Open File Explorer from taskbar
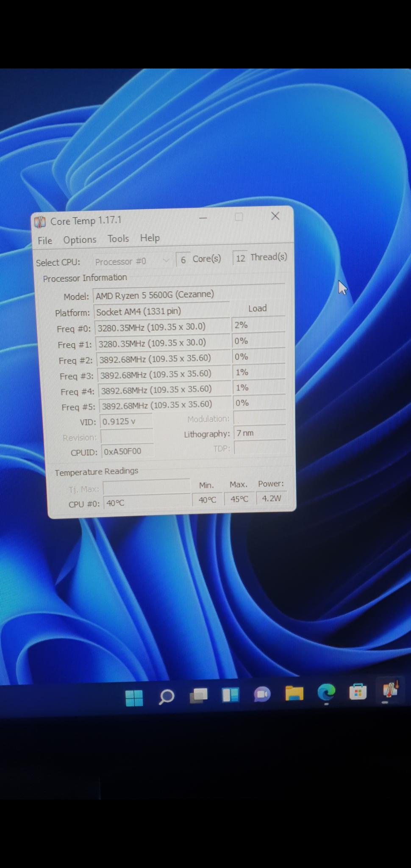411x868 pixels. coord(294,693)
